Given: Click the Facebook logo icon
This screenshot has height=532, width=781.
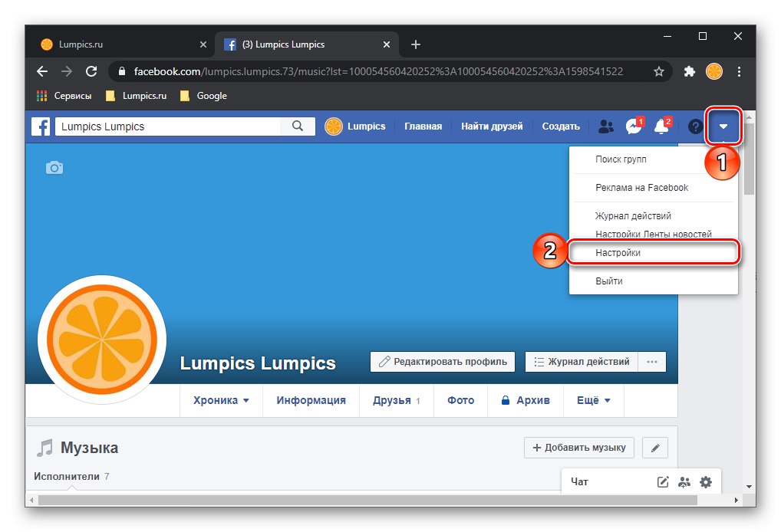Looking at the screenshot, I should [41, 126].
